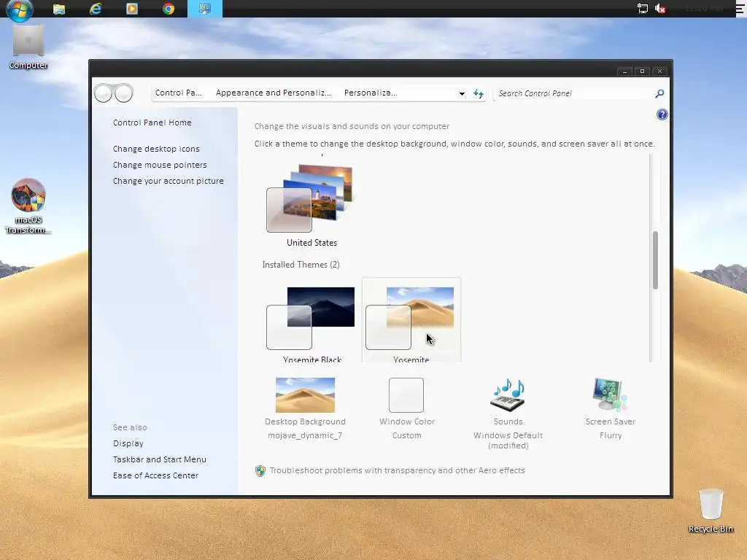
Task: Launch Internet Explorer from the taskbar
Action: click(96, 9)
